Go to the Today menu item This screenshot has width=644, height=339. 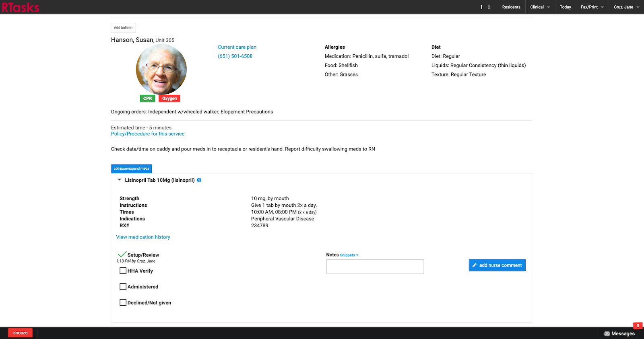click(x=565, y=7)
